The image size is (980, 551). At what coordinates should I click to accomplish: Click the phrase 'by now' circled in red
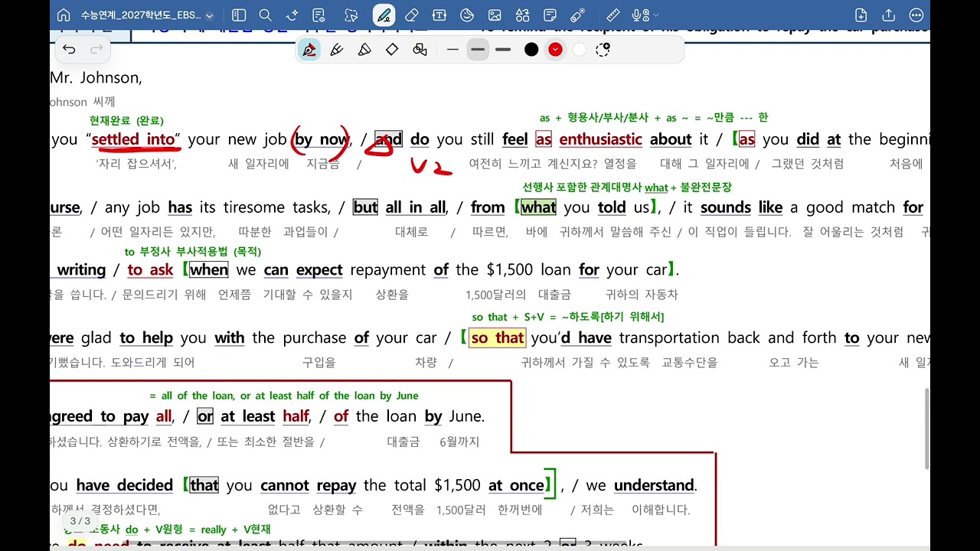click(321, 139)
